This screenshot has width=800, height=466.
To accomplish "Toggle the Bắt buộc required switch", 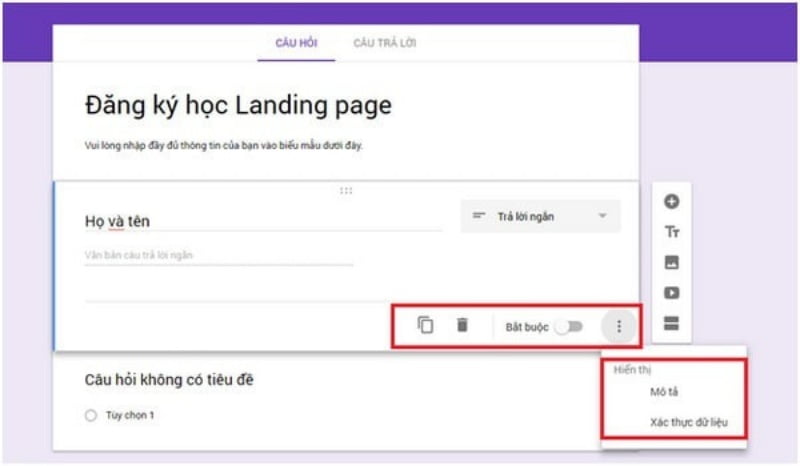I will (568, 327).
